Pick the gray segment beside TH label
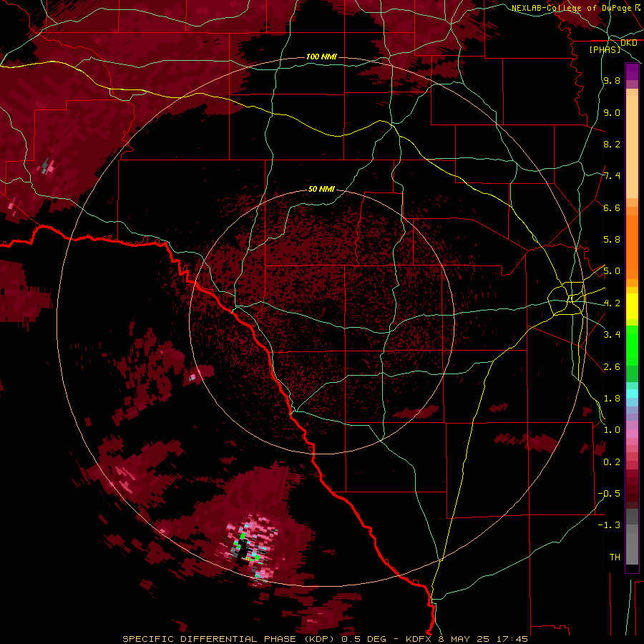Screen dimensions: 644x644 coord(632,548)
